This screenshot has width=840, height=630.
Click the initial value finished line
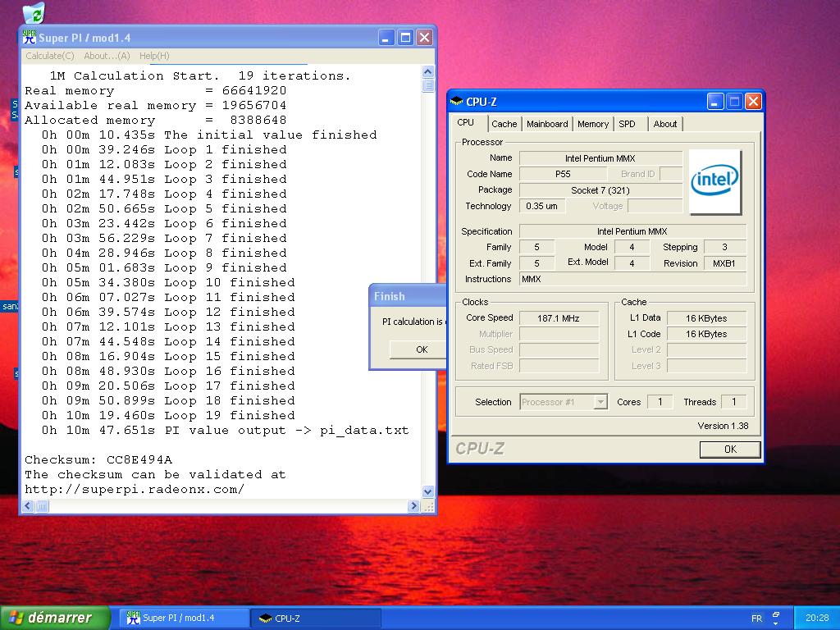click(209, 135)
